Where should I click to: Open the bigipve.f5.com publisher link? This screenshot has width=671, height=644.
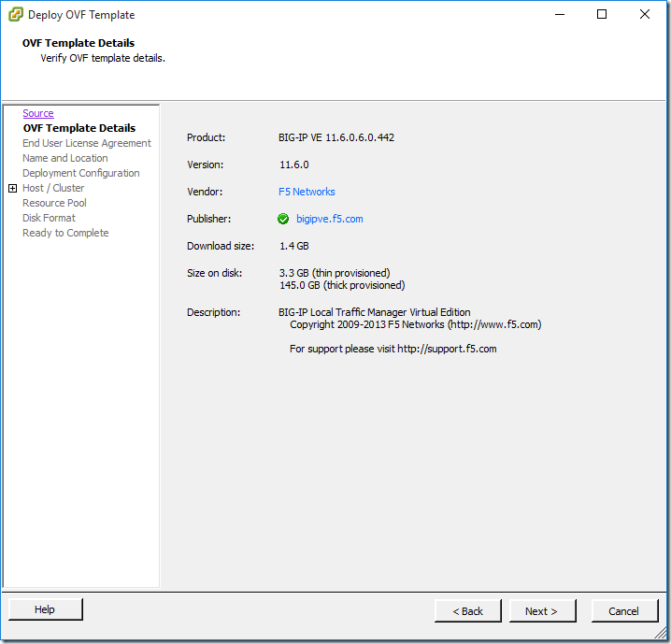point(330,219)
